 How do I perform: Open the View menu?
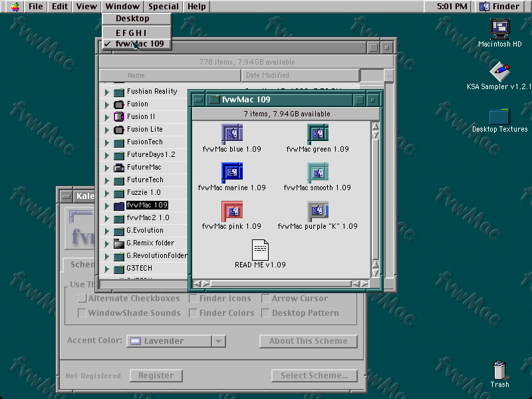tap(86, 7)
